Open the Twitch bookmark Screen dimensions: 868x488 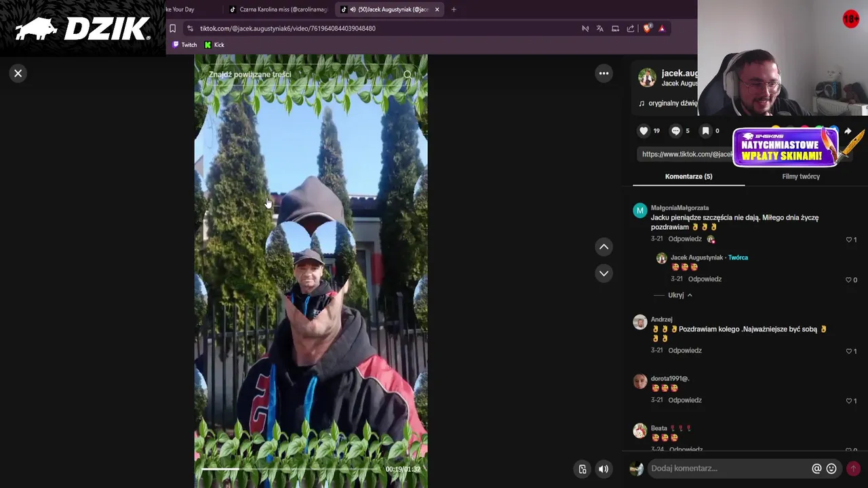(184, 45)
